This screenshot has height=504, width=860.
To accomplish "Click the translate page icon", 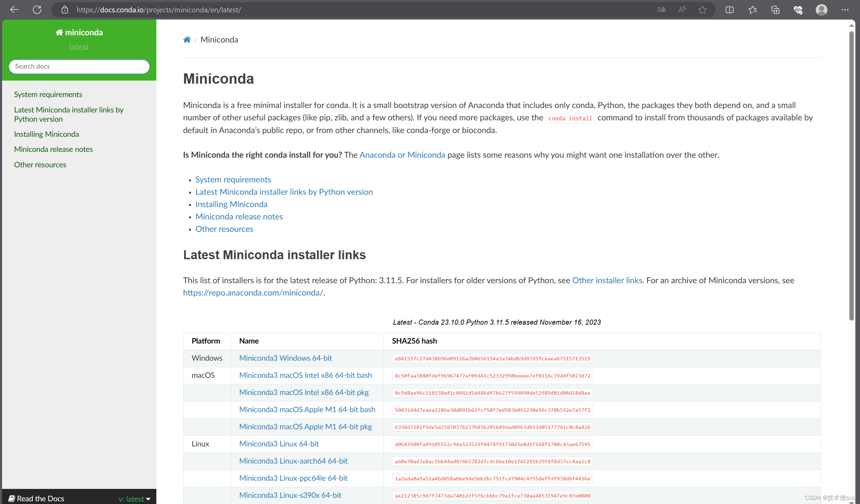I will 661,10.
